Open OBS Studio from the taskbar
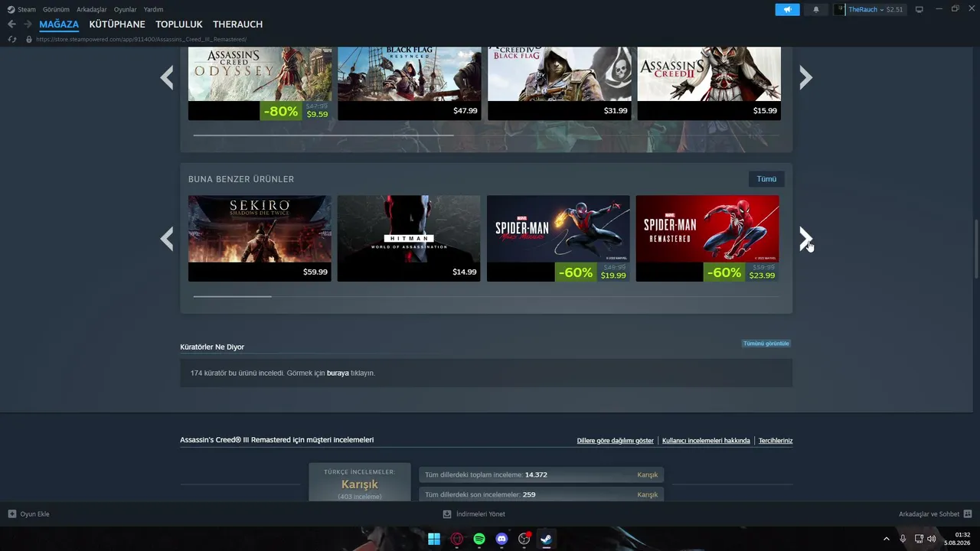Image resolution: width=980 pixels, height=551 pixels. (x=524, y=539)
